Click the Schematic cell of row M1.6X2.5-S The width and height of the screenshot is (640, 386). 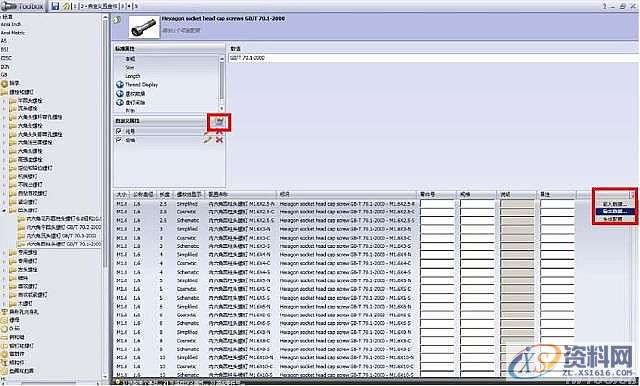tap(188, 220)
